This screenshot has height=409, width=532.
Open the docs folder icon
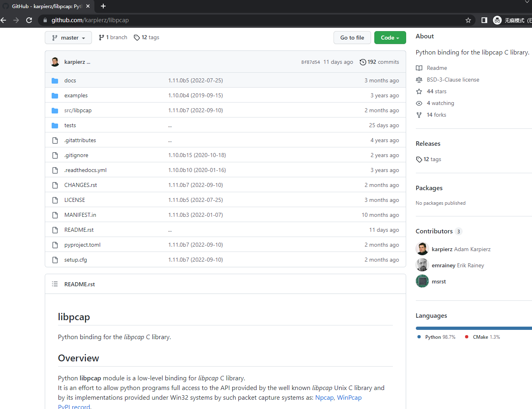[x=55, y=80]
